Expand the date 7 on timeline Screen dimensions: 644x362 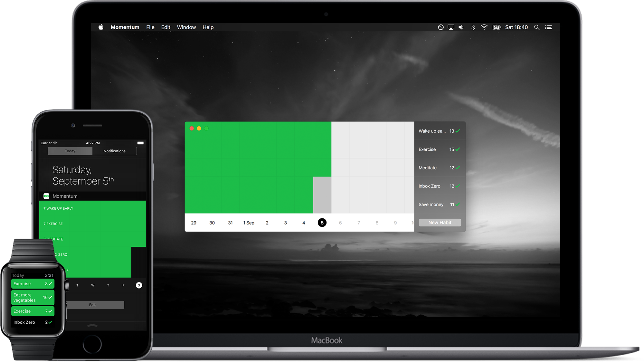pos(359,223)
